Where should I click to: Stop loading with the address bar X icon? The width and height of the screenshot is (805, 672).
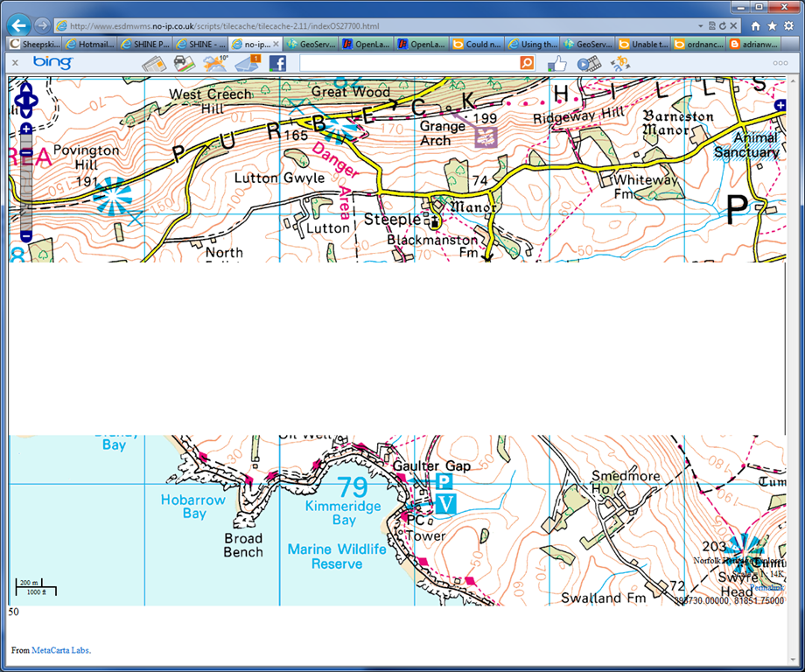(733, 25)
